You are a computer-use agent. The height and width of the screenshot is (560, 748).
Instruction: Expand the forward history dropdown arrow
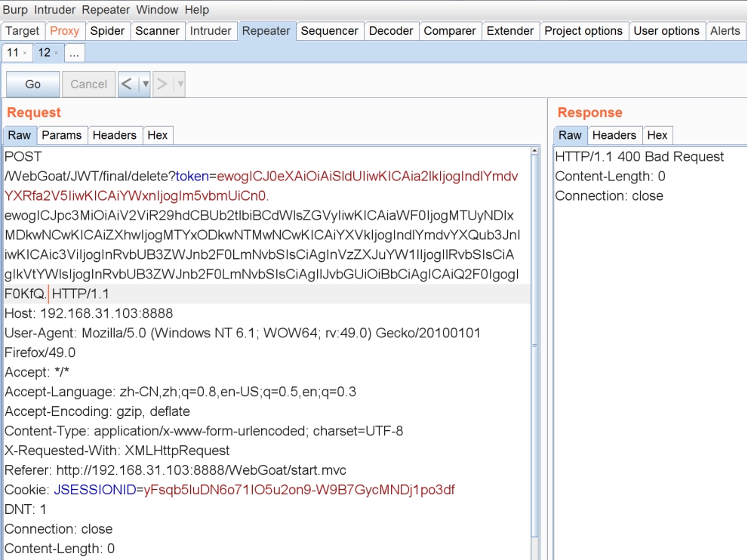[x=180, y=85]
